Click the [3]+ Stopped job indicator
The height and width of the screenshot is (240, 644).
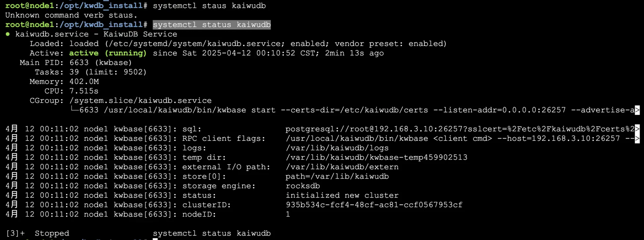pyautogui.click(x=38, y=233)
